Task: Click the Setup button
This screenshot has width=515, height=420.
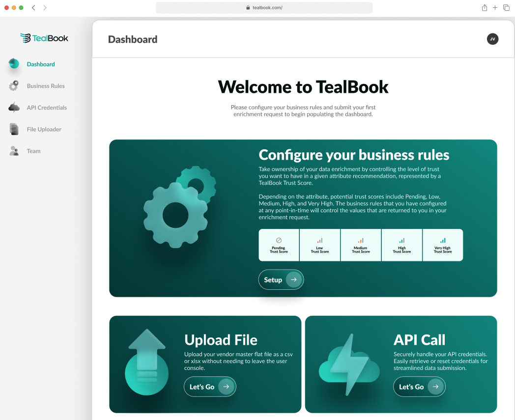Action: 281,280
